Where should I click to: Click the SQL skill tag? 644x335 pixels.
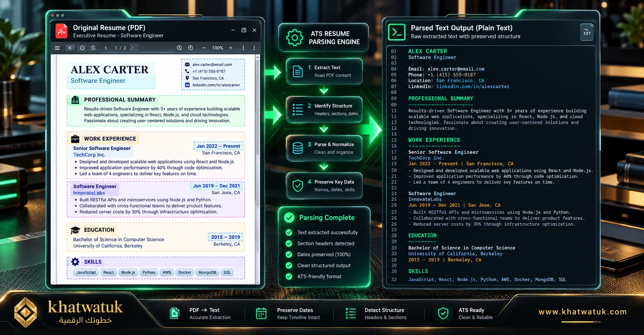tap(227, 272)
